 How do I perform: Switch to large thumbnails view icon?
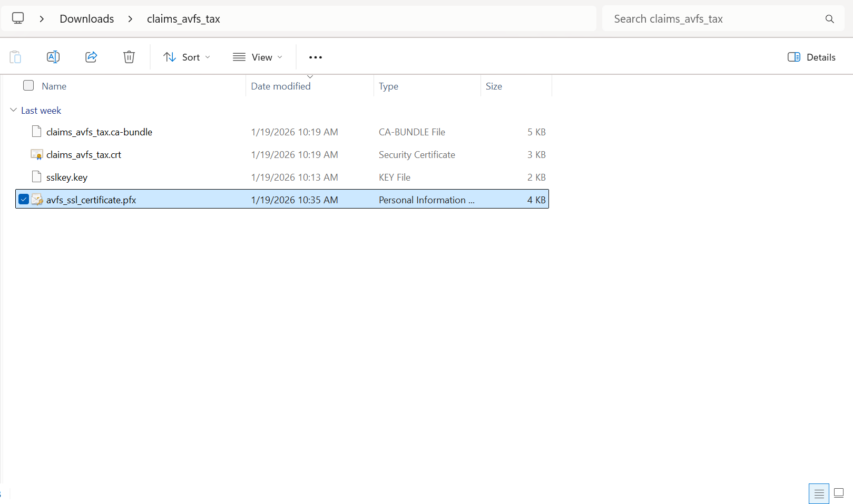[839, 493]
